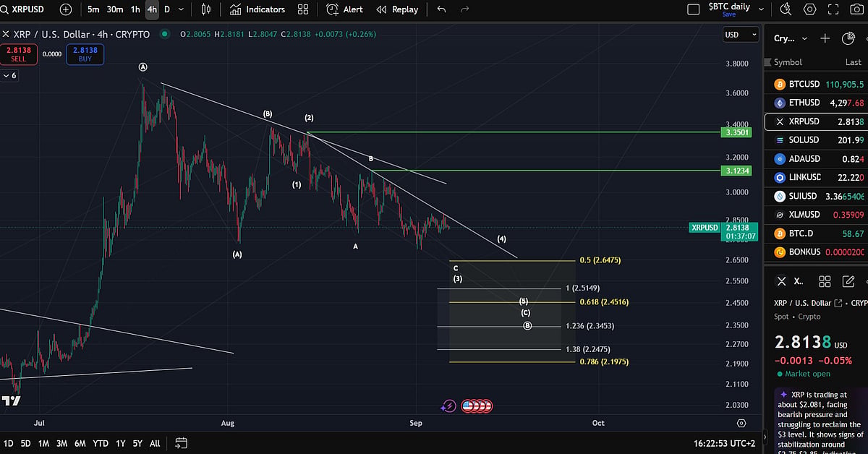868x454 pixels.
Task: Open the chart layout selector square
Action: pyautogui.click(x=694, y=9)
